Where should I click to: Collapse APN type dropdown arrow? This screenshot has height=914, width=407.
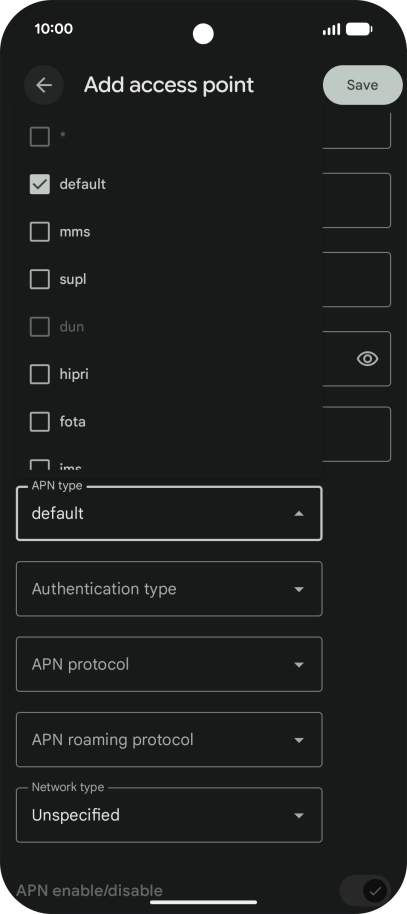pyautogui.click(x=299, y=514)
